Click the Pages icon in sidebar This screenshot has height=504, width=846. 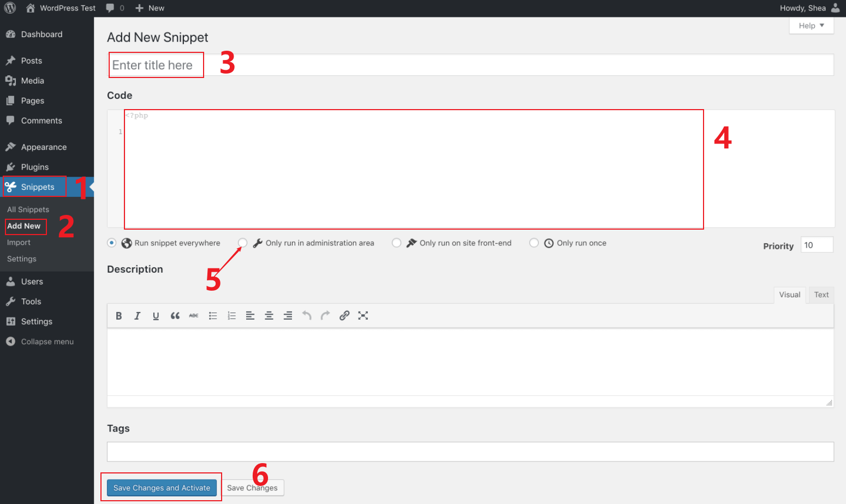click(10, 101)
